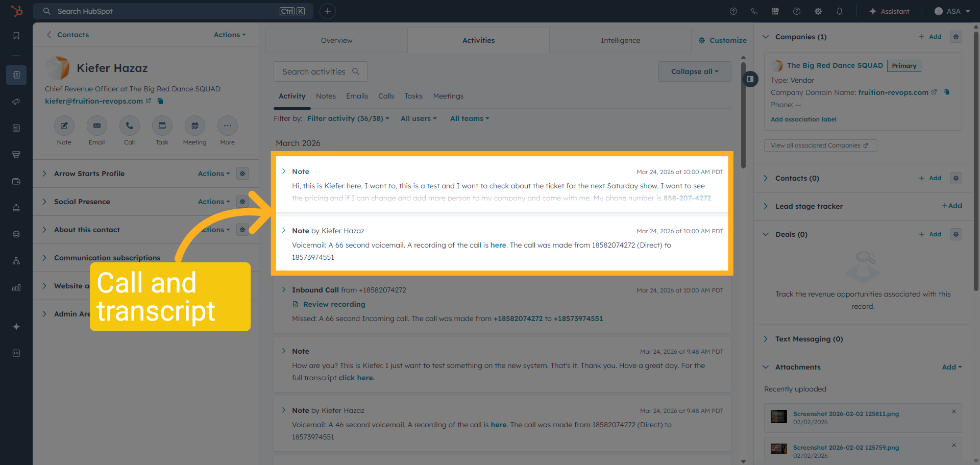Expand Communication subscriptions section

44,258
